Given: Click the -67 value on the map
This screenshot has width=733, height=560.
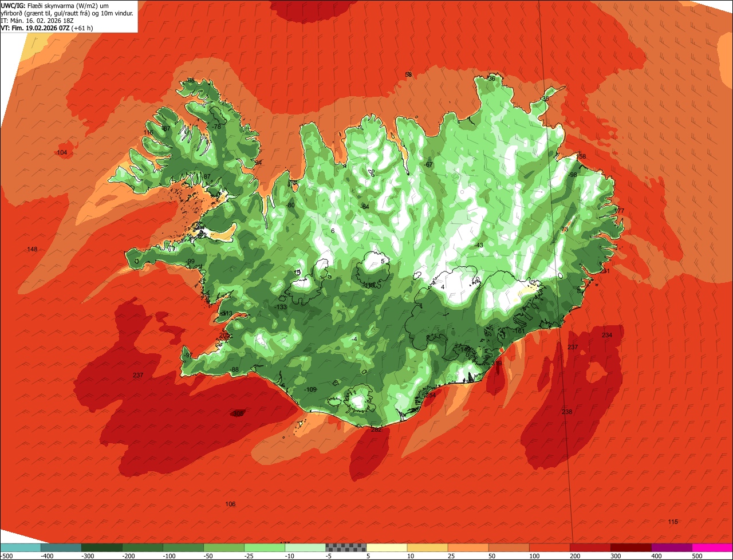Looking at the screenshot, I should 428,165.
